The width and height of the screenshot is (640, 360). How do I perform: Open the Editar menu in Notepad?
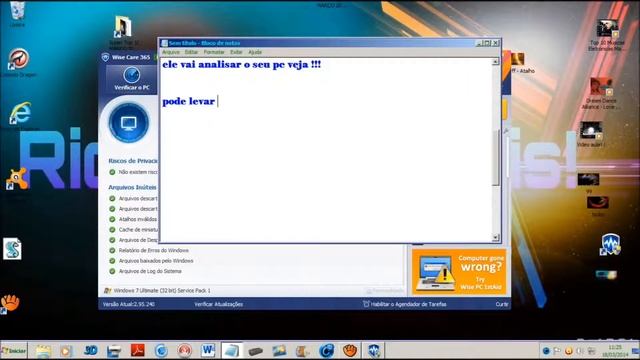coord(191,52)
